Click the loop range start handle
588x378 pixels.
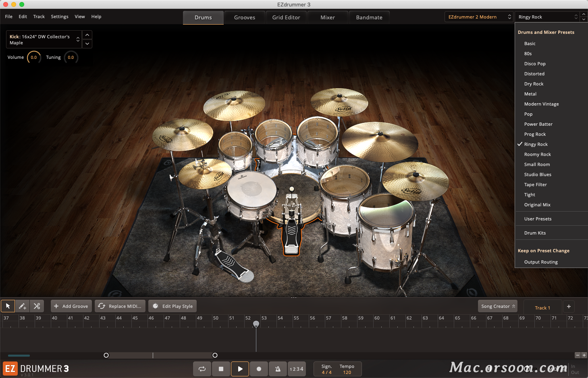pyautogui.click(x=106, y=355)
